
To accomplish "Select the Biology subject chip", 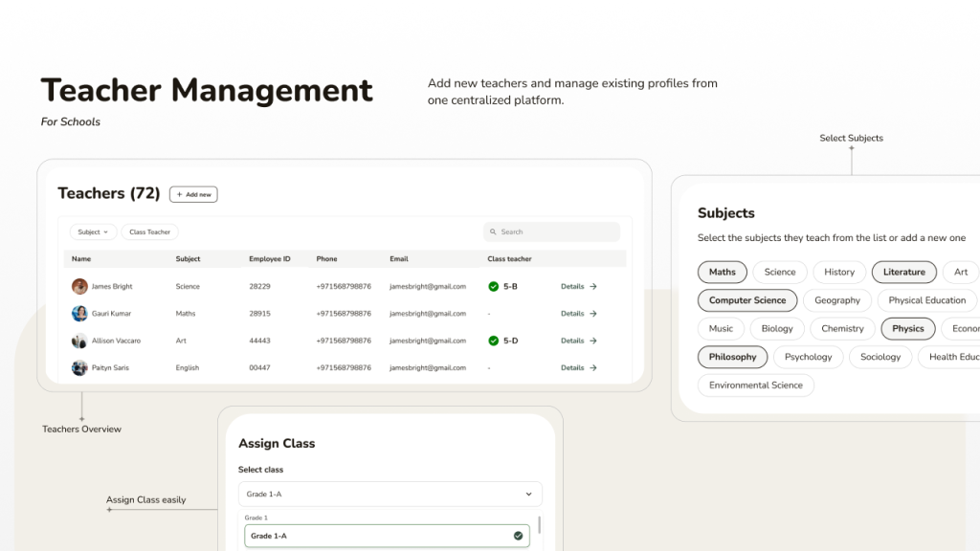I will (x=777, y=329).
